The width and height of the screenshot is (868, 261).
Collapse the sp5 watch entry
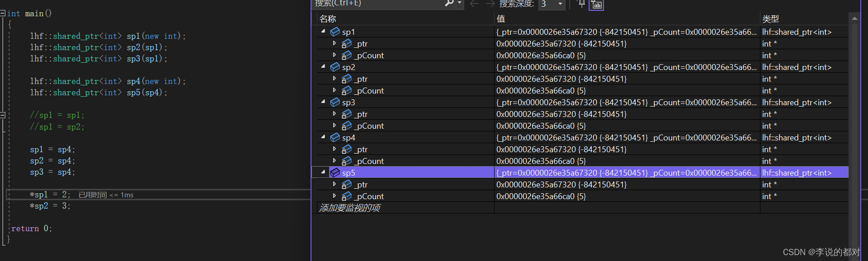tap(323, 172)
